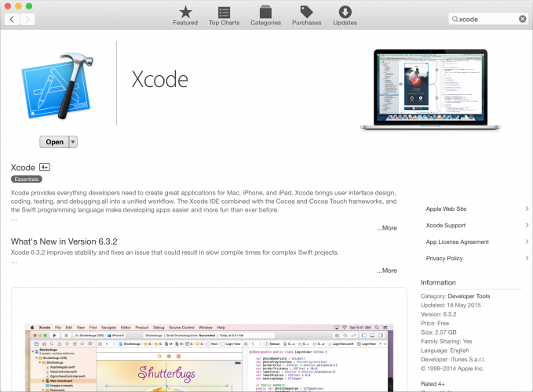Viewport: 533px width, 392px height.
Task: Open the App License Agreement link
Action: [x=457, y=241]
